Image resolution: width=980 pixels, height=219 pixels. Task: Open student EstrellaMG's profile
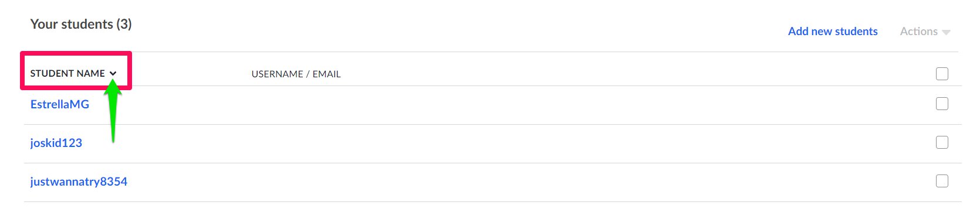click(x=60, y=104)
